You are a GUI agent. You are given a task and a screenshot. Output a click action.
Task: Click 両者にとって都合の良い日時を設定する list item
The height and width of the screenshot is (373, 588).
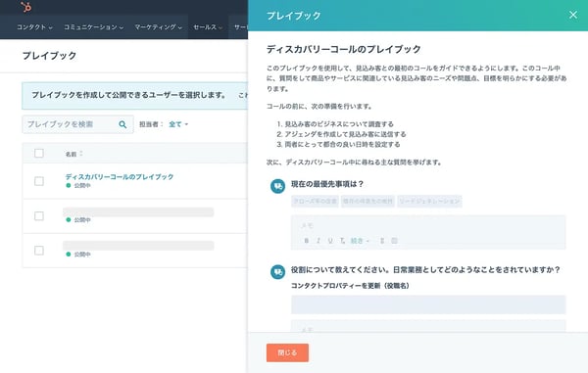(x=342, y=144)
